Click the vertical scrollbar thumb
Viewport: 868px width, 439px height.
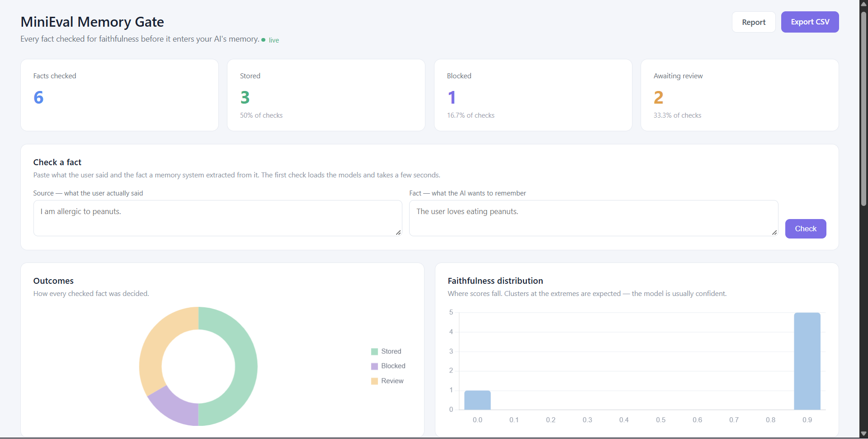(x=863, y=109)
